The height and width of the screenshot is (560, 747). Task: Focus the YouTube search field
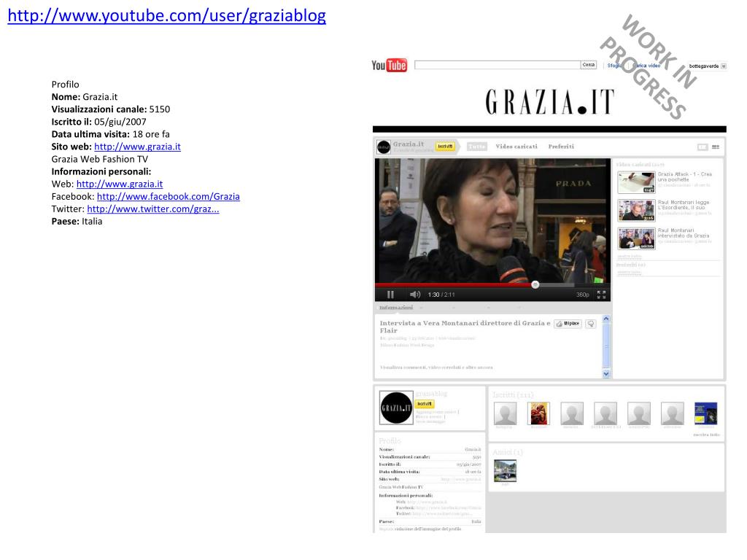pos(497,65)
